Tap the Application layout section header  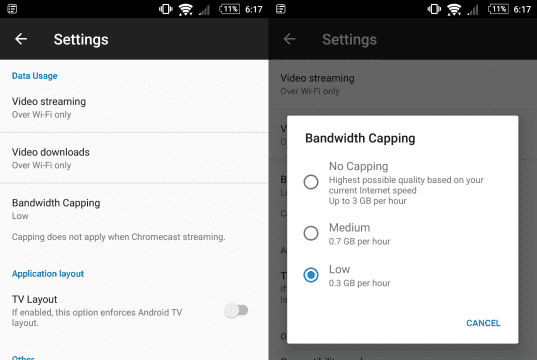pos(48,274)
